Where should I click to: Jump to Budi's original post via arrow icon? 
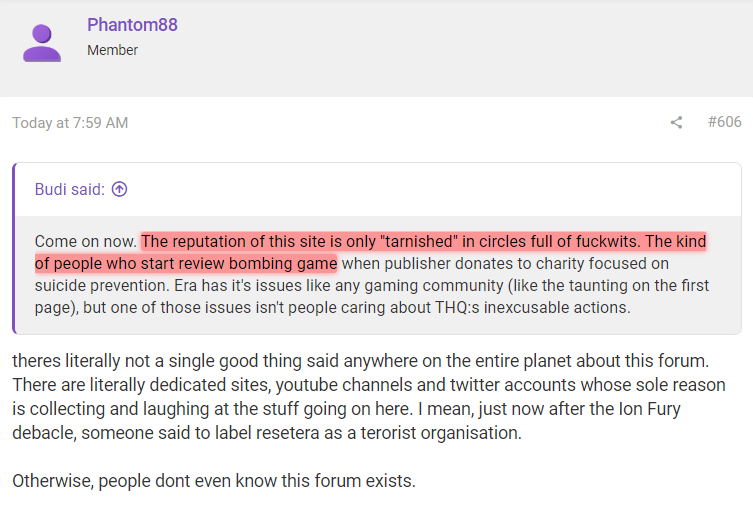(120, 189)
